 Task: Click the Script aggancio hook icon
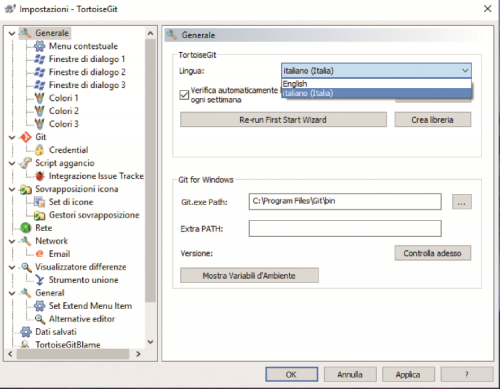tap(26, 163)
